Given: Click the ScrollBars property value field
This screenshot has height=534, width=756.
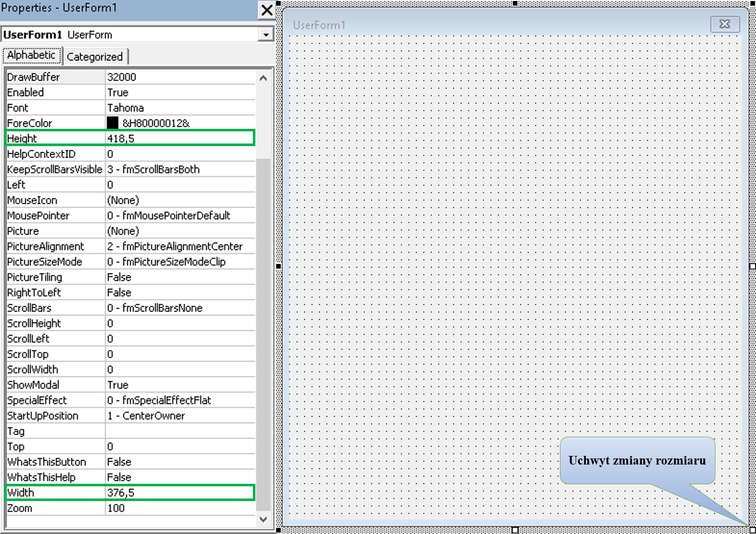Looking at the screenshot, I should [x=179, y=308].
